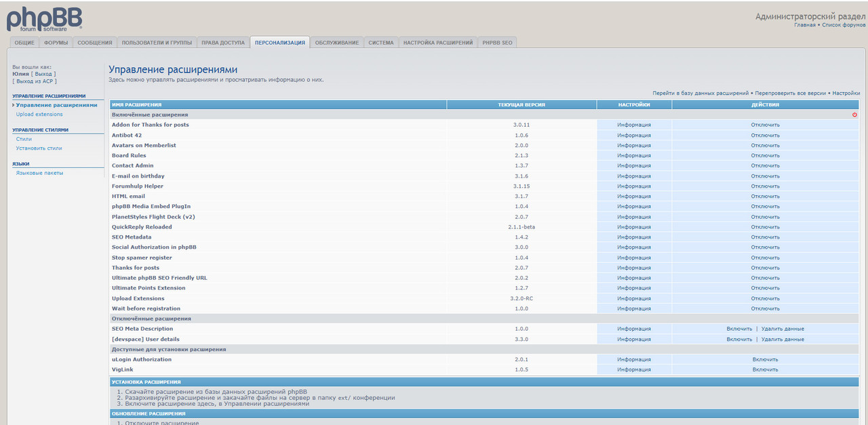This screenshot has height=425, width=868.
Task: Click Отключить for Thanks for posts
Action: point(765,268)
